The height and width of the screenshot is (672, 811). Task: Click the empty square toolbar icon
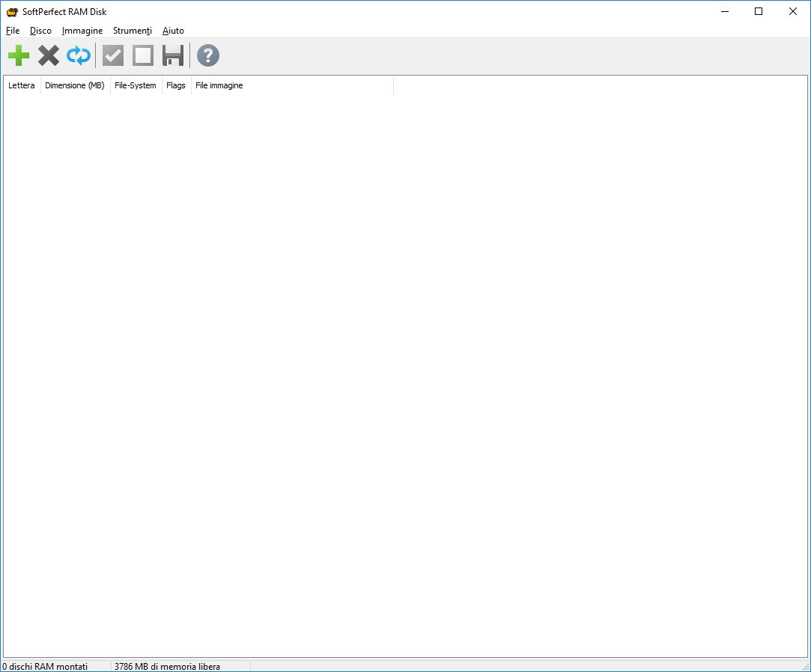[x=143, y=55]
